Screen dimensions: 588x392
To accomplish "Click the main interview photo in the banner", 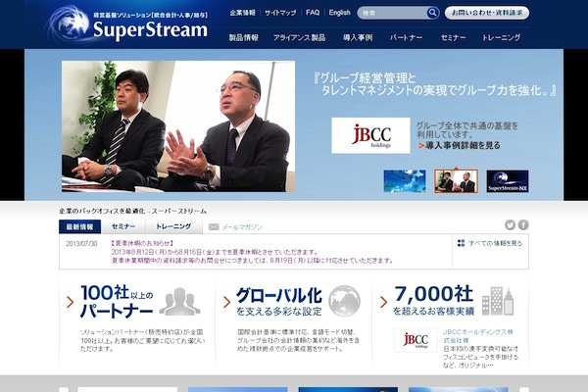I will pos(178,126).
